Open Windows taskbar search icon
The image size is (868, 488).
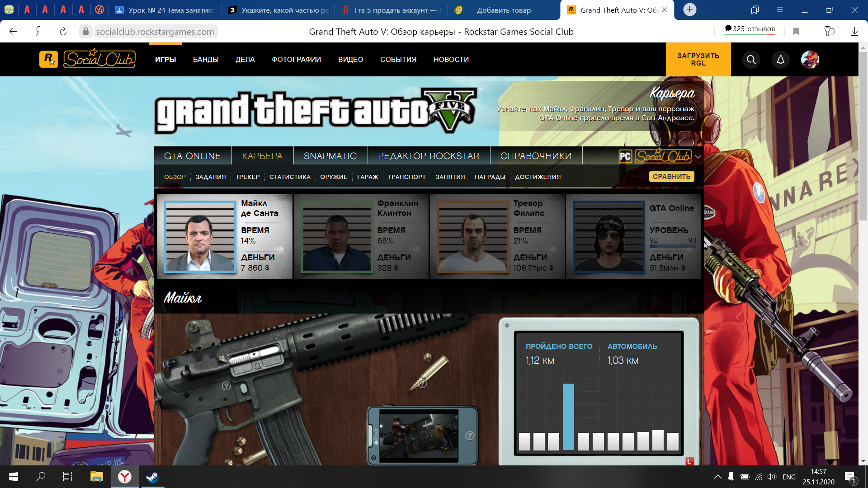coord(41,477)
